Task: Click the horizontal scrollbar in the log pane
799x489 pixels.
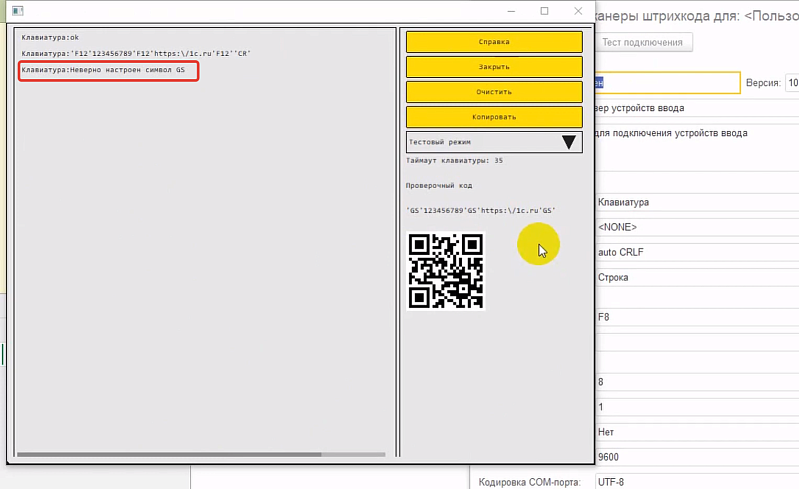Action: click(169, 454)
